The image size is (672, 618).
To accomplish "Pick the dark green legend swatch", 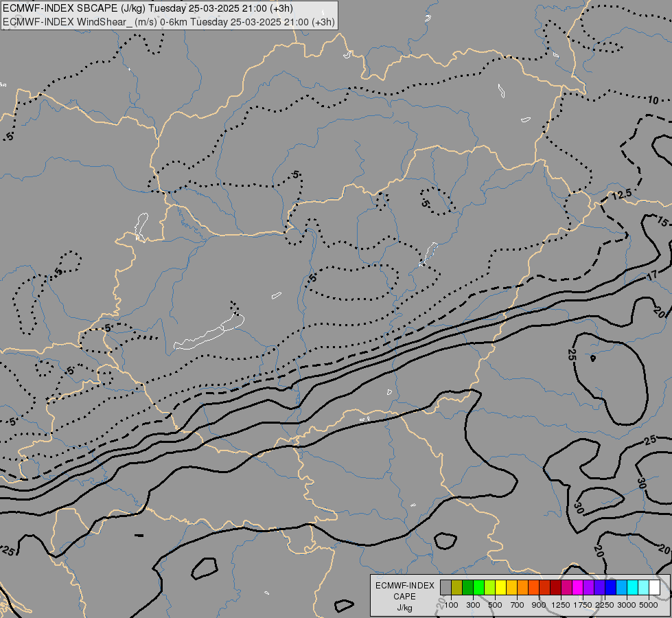I will pyautogui.click(x=468, y=588).
